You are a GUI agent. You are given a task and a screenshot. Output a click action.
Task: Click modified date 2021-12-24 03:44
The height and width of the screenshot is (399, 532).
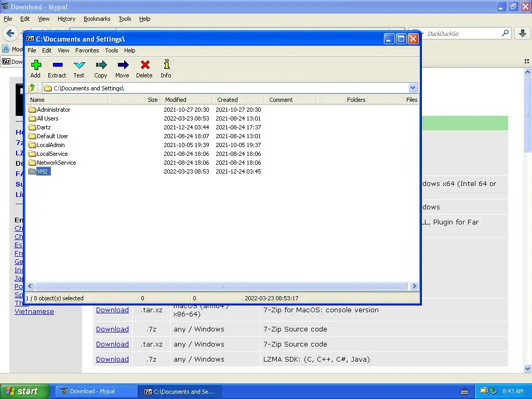pos(187,127)
